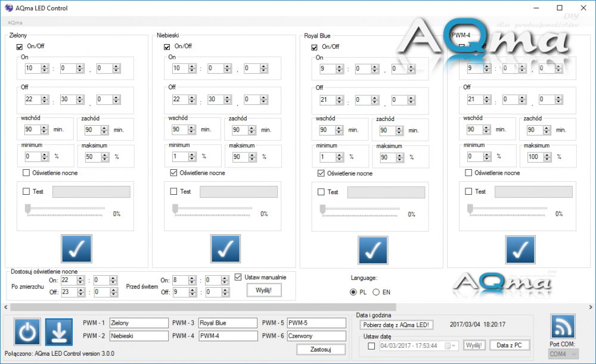
Task: Click the Zastosuj button
Action: pos(321,350)
